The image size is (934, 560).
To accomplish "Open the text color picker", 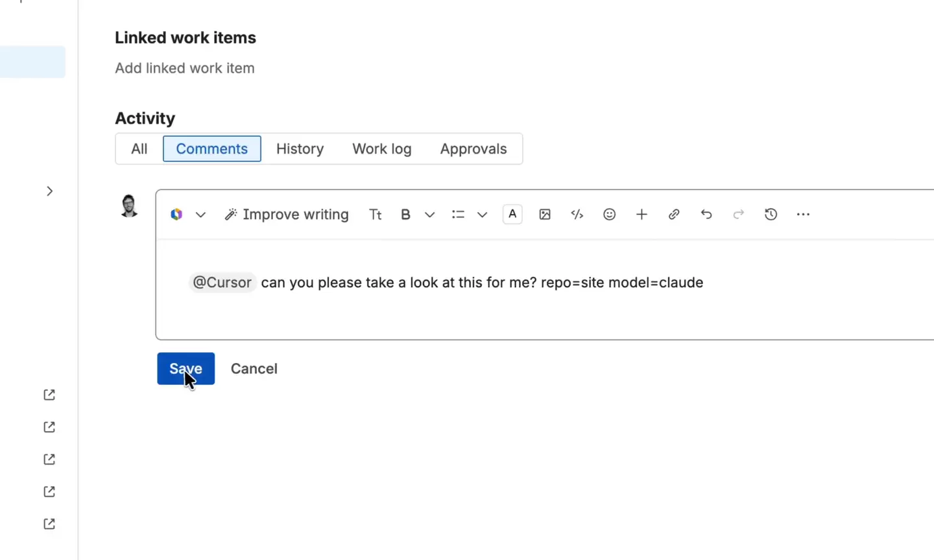I will 512,214.
